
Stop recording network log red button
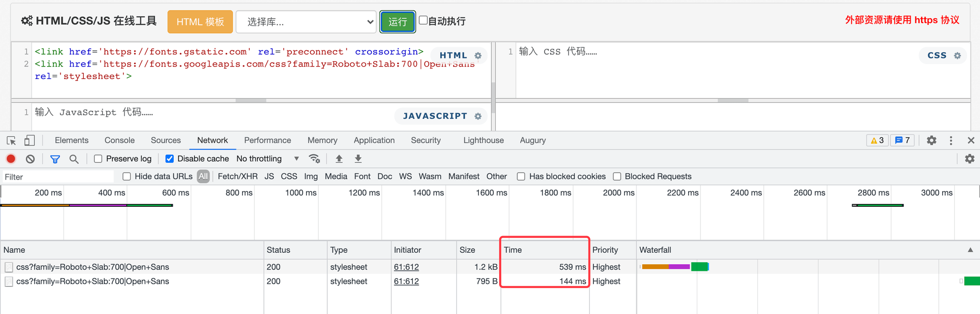click(x=11, y=159)
